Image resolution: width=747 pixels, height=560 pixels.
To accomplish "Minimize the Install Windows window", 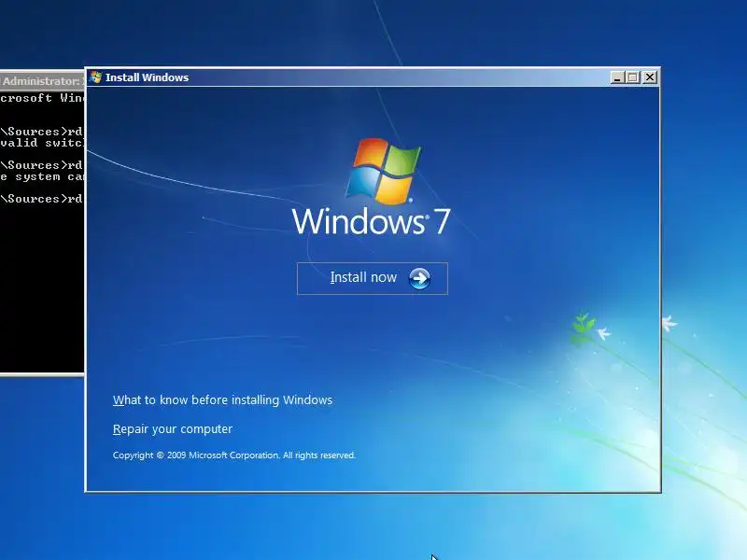I will (617, 77).
